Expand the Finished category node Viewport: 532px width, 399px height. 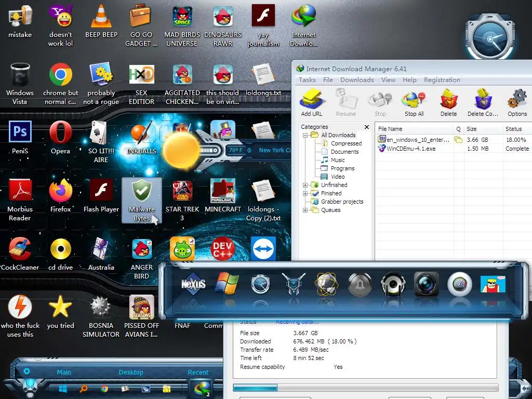tap(305, 193)
